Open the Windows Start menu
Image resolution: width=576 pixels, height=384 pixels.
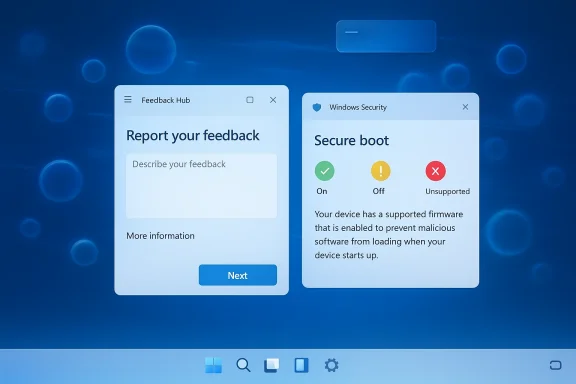(x=213, y=365)
